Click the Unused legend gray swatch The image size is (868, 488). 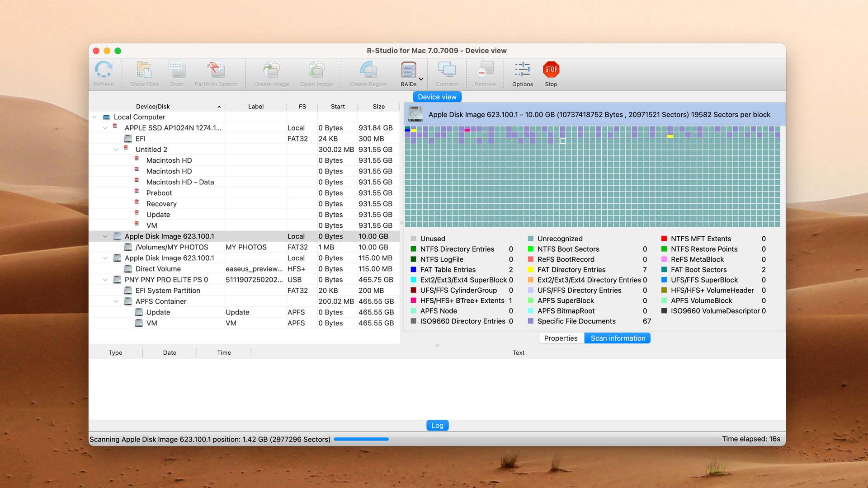(413, 239)
